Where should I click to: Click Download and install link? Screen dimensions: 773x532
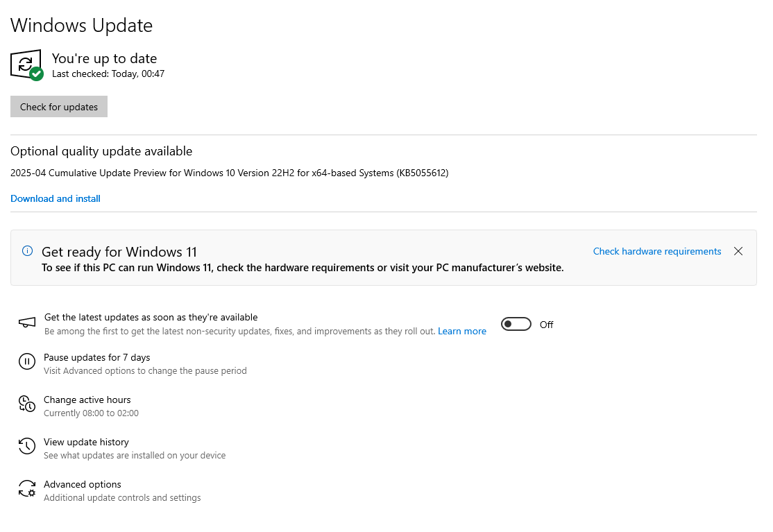pyautogui.click(x=56, y=198)
